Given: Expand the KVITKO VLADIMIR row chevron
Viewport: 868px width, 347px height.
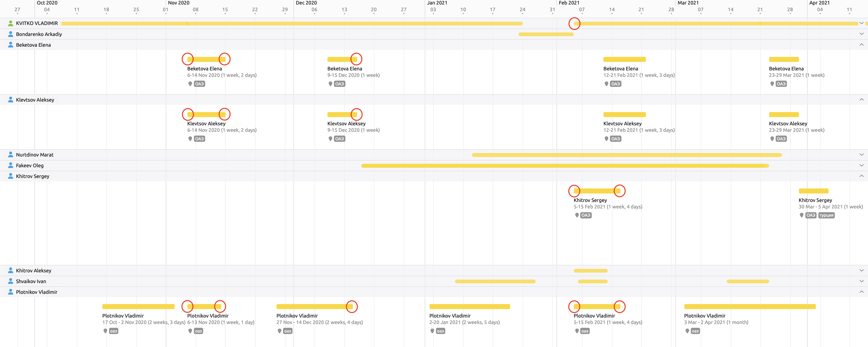Looking at the screenshot, I should click(x=861, y=23).
